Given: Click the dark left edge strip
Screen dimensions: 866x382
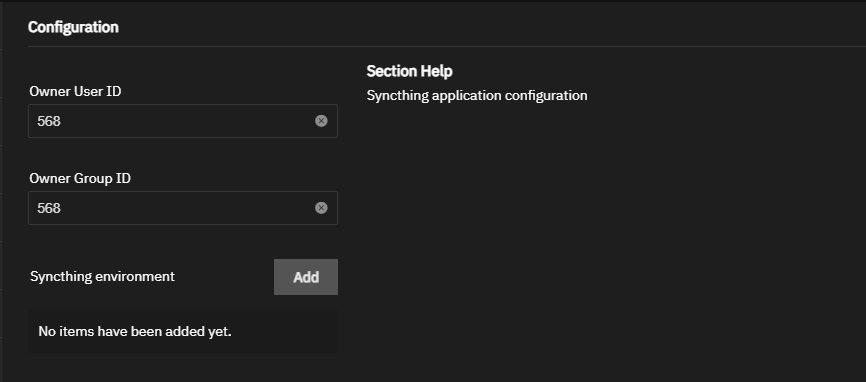Looking at the screenshot, I should [2, 191].
